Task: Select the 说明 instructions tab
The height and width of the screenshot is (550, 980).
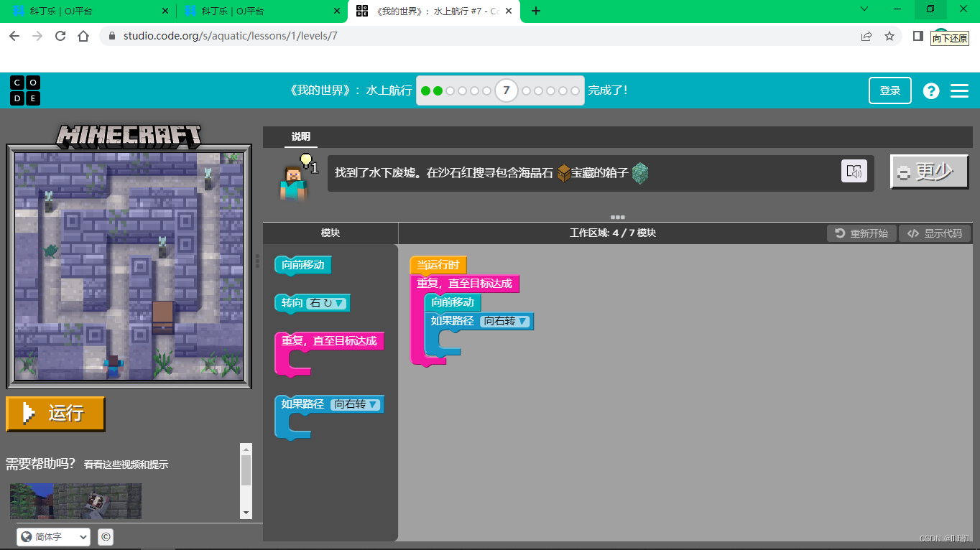Action: point(301,136)
